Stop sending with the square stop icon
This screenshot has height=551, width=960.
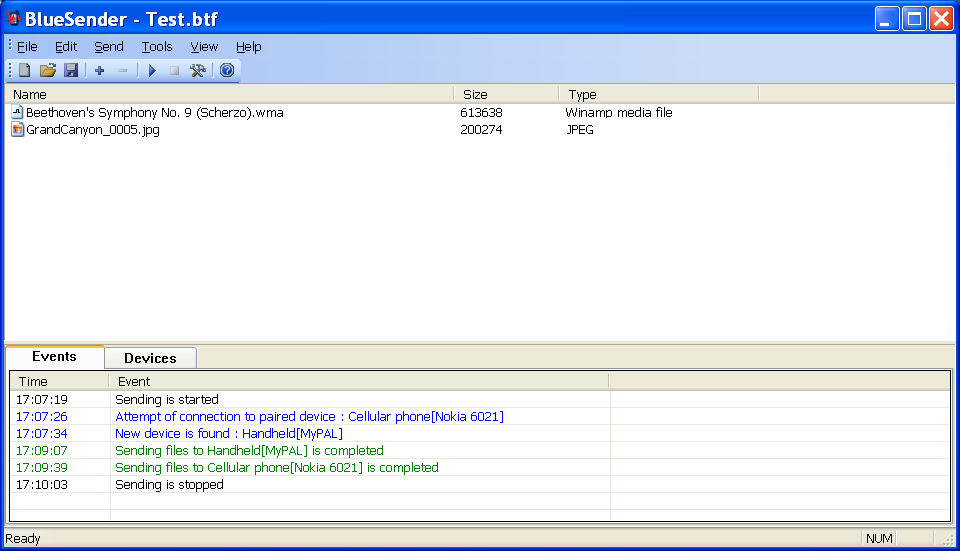pos(174,70)
